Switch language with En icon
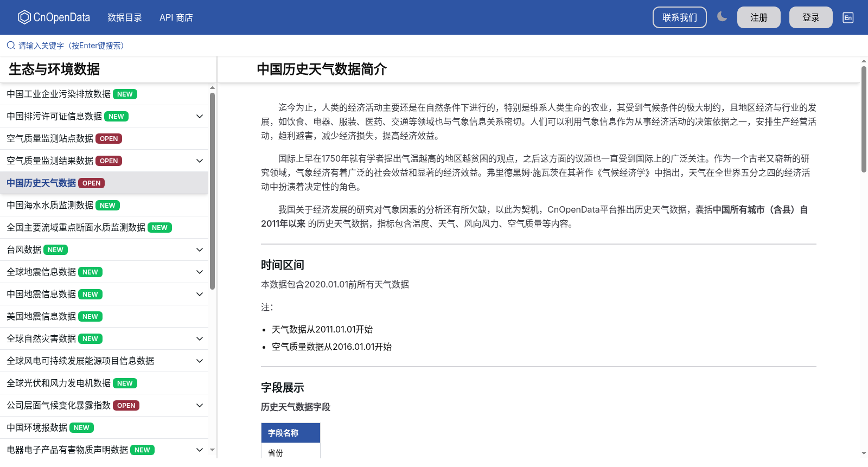 [x=848, y=17]
